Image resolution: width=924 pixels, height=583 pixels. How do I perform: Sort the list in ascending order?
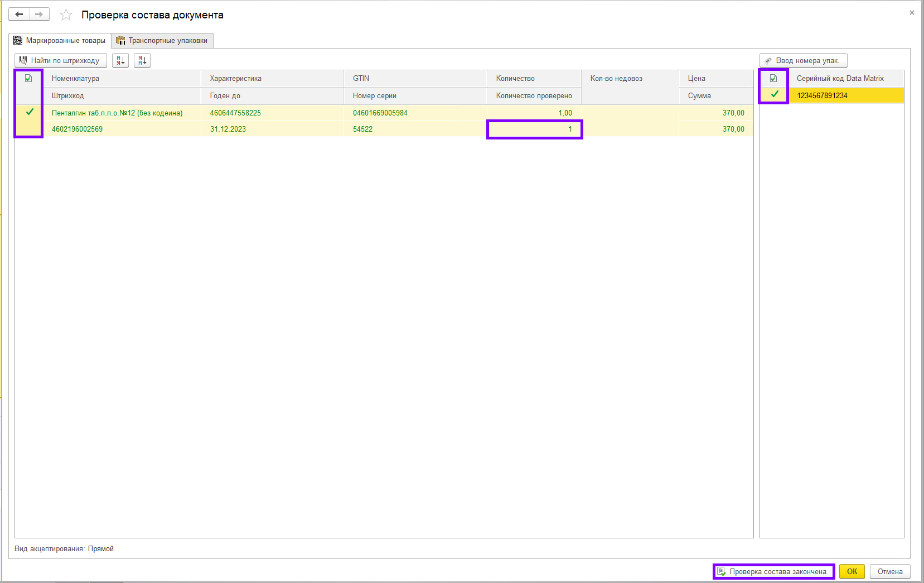120,60
